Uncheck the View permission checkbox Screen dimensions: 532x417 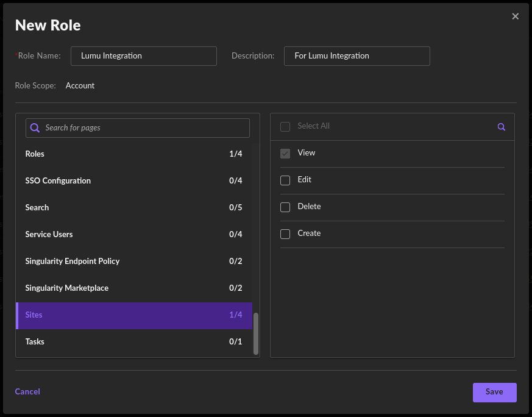285,154
